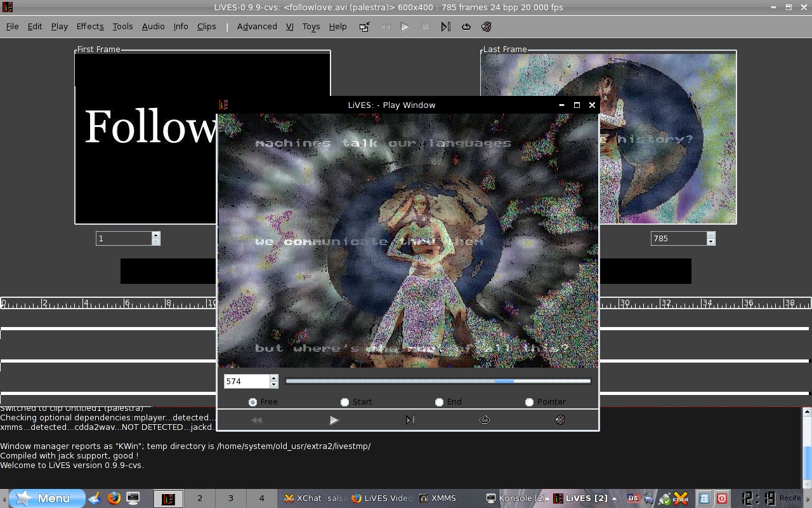
Task: Open the VJ menu
Action: tap(289, 27)
